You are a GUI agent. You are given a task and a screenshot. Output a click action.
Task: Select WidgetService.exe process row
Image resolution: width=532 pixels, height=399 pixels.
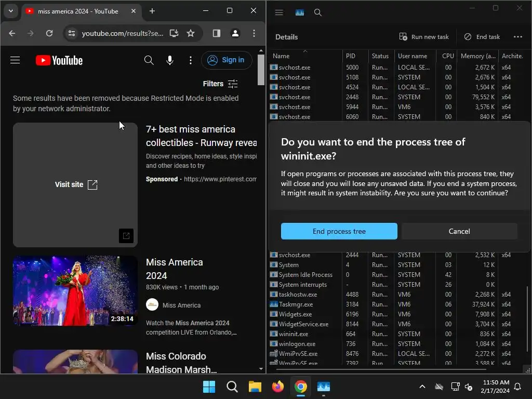(397, 324)
